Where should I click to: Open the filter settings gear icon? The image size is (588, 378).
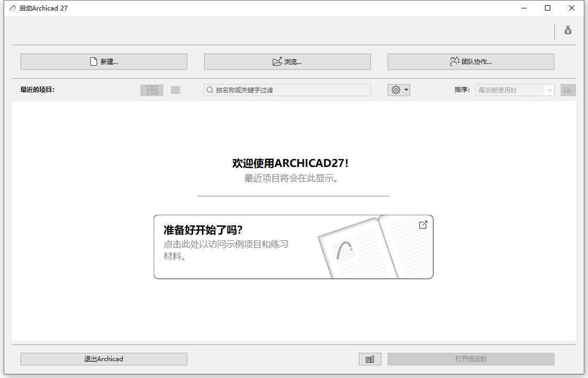396,90
